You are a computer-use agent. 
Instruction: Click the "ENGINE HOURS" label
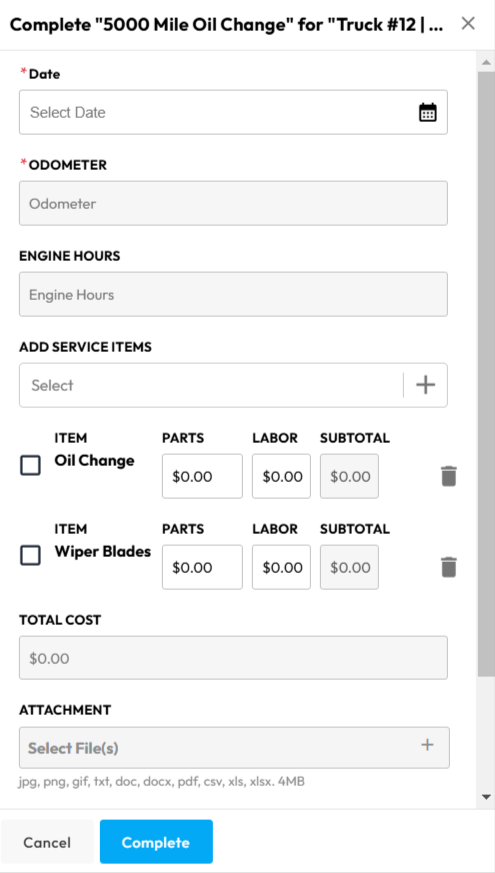point(70,256)
